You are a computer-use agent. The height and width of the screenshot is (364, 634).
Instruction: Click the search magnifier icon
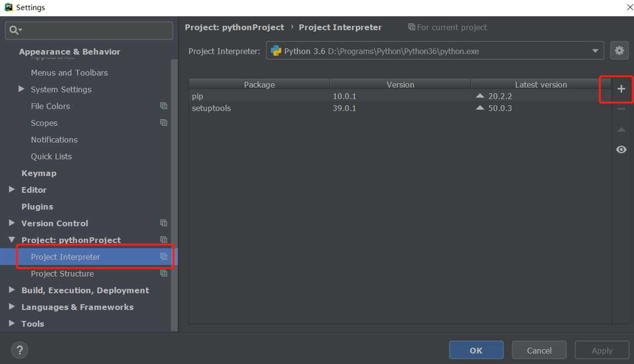point(15,30)
